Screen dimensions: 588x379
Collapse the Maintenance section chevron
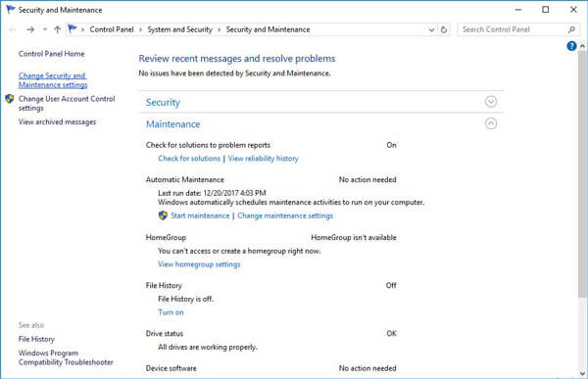tap(491, 123)
